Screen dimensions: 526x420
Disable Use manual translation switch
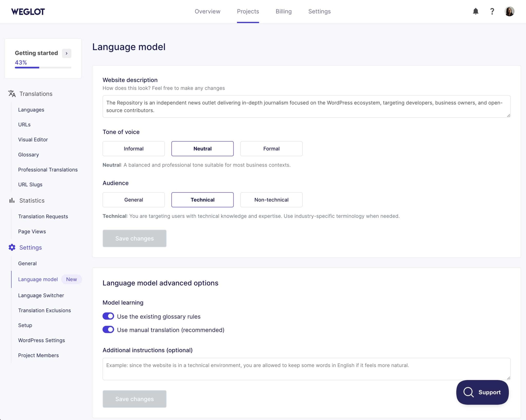pos(108,329)
